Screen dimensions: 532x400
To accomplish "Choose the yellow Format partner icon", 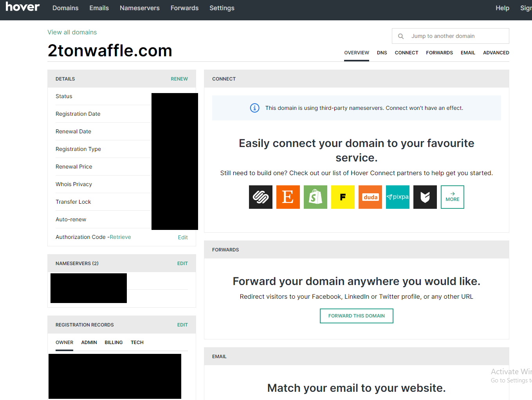I will click(x=343, y=197).
